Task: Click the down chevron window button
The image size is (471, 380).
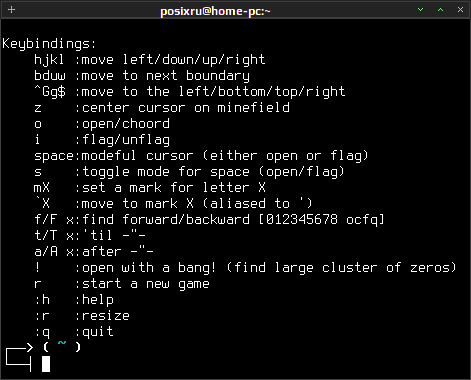Action: 421,10
